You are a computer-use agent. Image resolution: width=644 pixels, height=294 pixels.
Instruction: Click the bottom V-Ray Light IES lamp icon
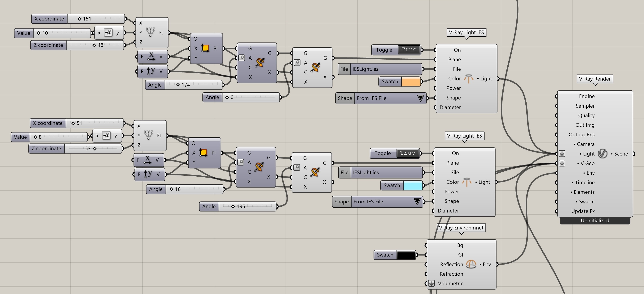coord(467,182)
